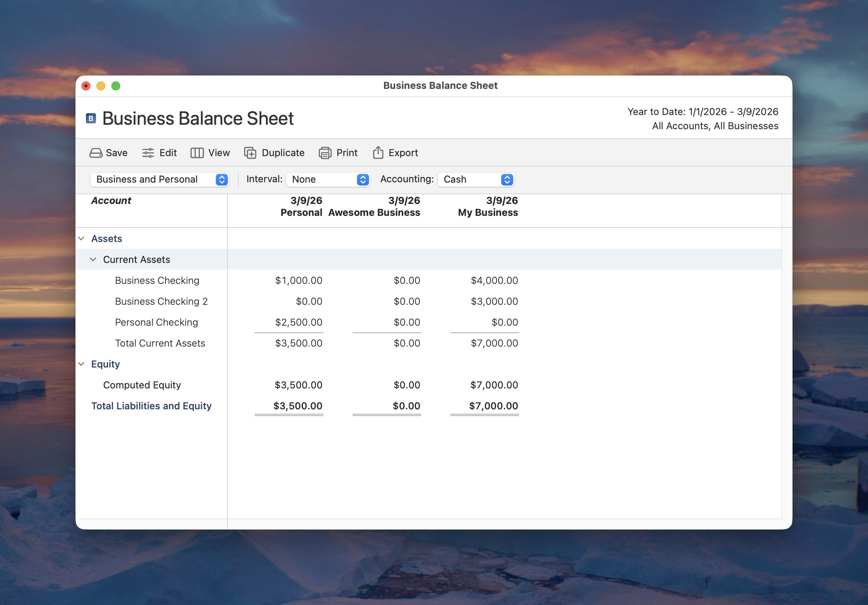Click Total Liabilities and Equity label

tap(151, 406)
